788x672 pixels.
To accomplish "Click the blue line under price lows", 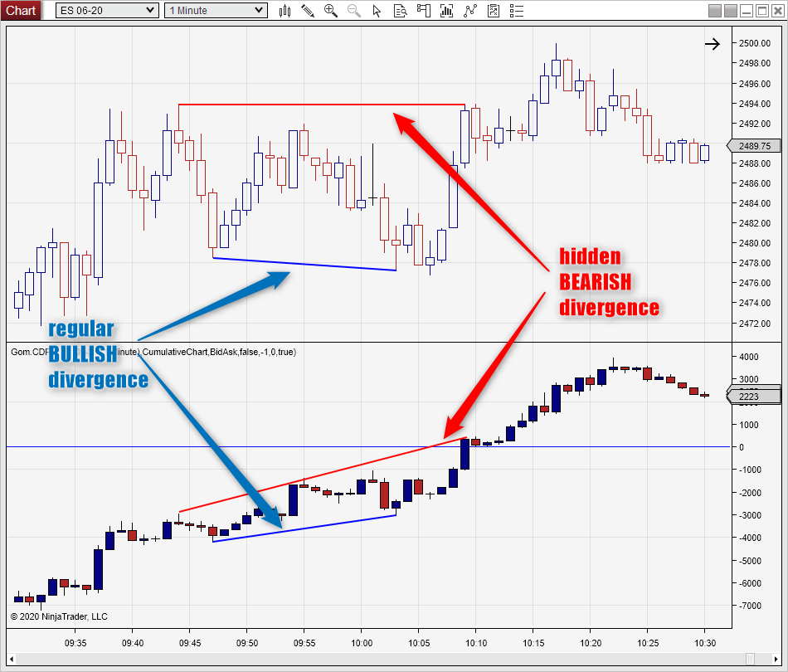I will pos(304,265).
